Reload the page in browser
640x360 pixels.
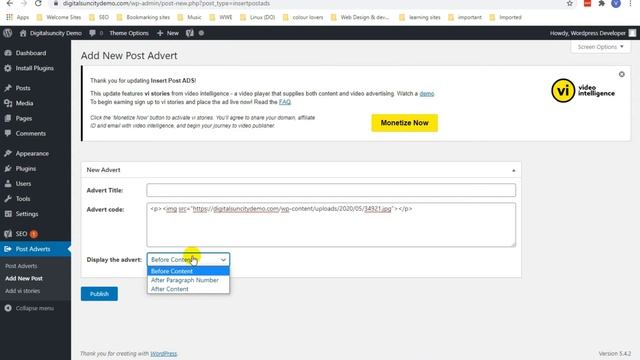coord(38,4)
